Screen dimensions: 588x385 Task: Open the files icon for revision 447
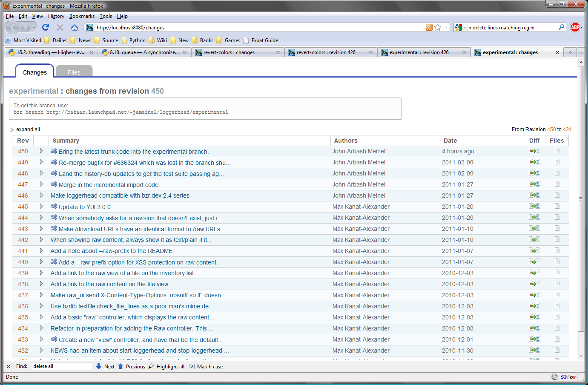click(557, 184)
